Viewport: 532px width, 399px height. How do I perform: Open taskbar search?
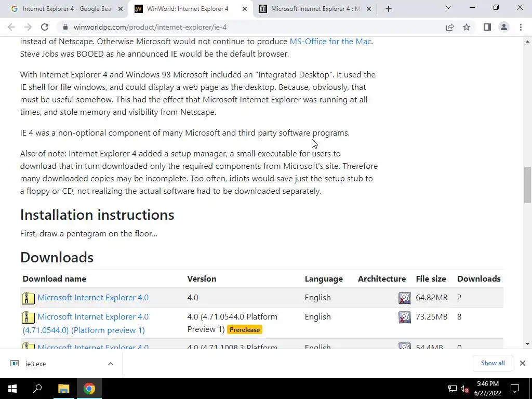tap(37, 389)
